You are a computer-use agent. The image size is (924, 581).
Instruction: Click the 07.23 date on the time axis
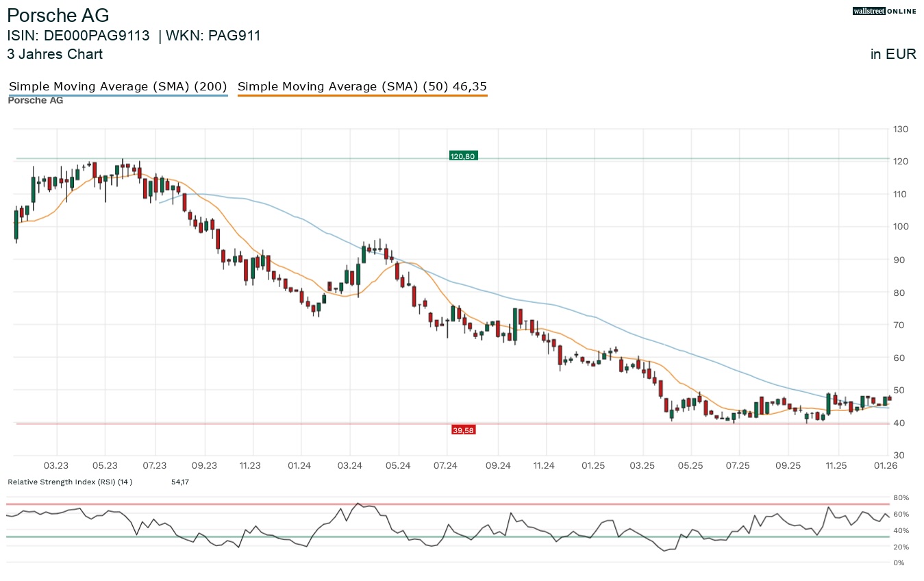(155, 466)
